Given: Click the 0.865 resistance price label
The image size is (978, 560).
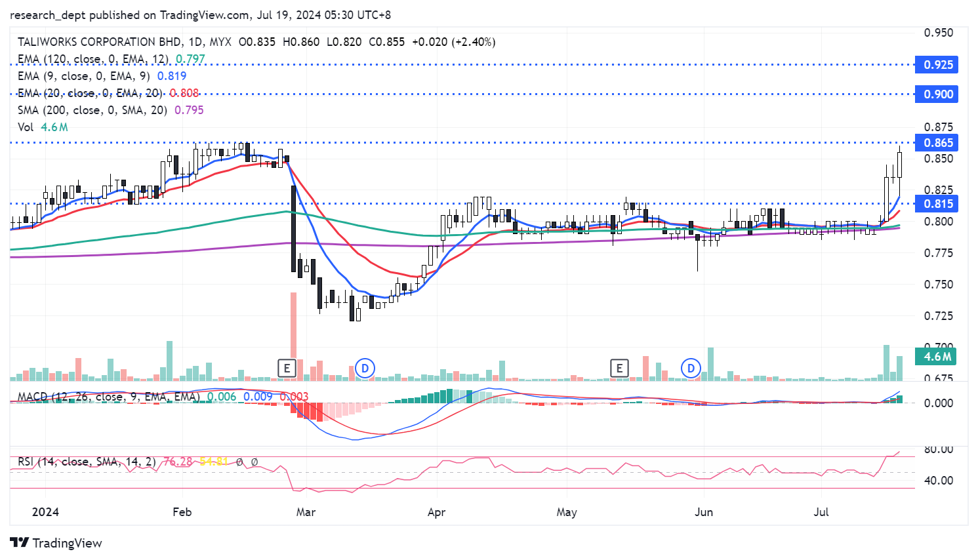Looking at the screenshot, I should (x=938, y=143).
